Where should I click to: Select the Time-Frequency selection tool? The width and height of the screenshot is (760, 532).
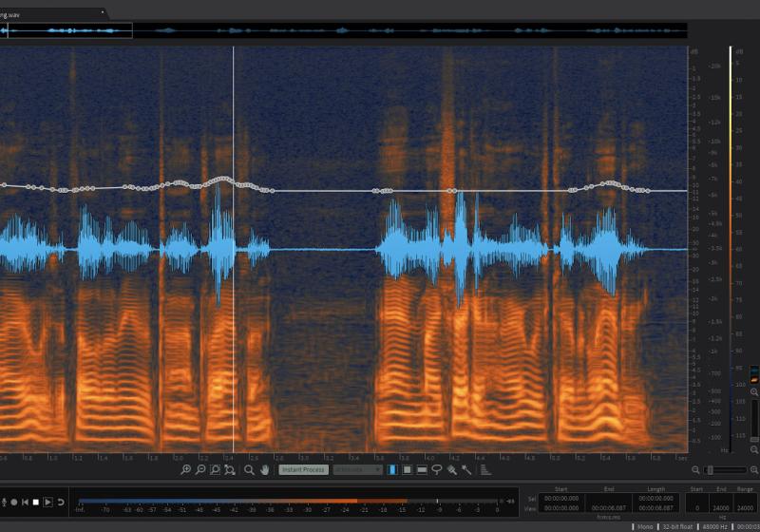[408, 469]
